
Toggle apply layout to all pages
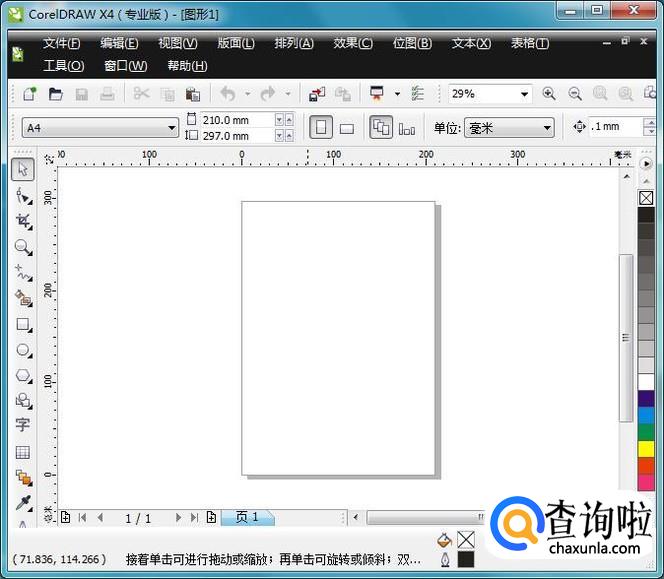[x=381, y=128]
